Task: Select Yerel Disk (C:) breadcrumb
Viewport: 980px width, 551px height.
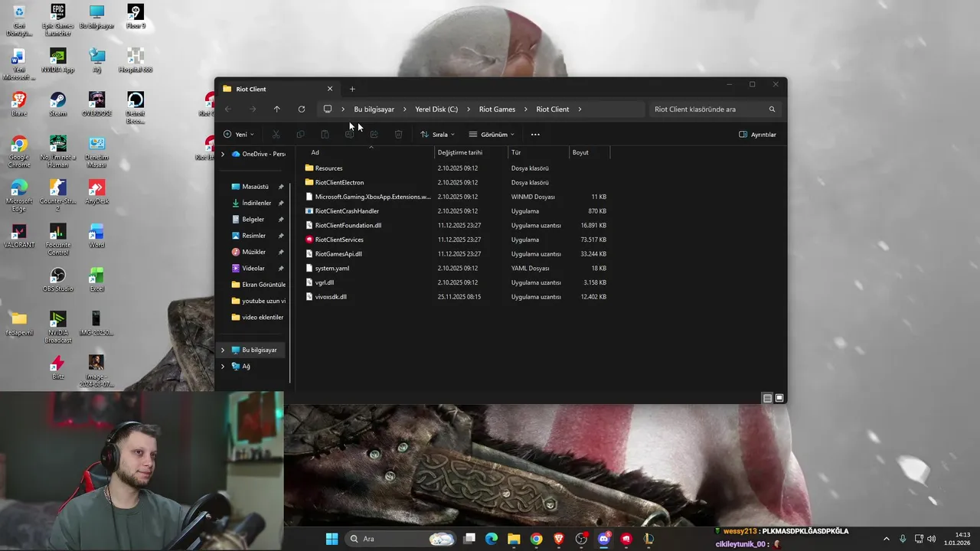Action: pos(436,109)
